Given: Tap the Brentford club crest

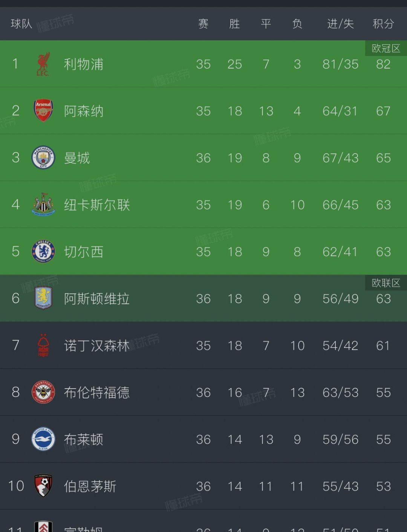Looking at the screenshot, I should pos(43,392).
